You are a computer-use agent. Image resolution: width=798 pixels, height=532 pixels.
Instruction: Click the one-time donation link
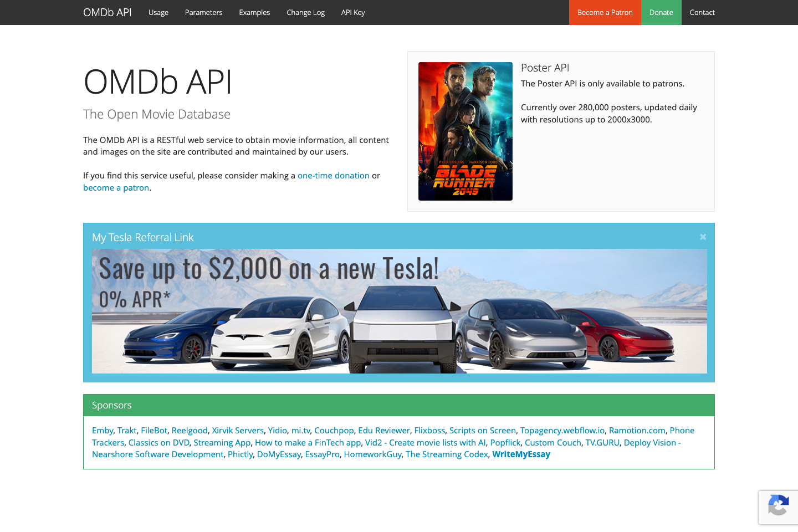point(334,175)
